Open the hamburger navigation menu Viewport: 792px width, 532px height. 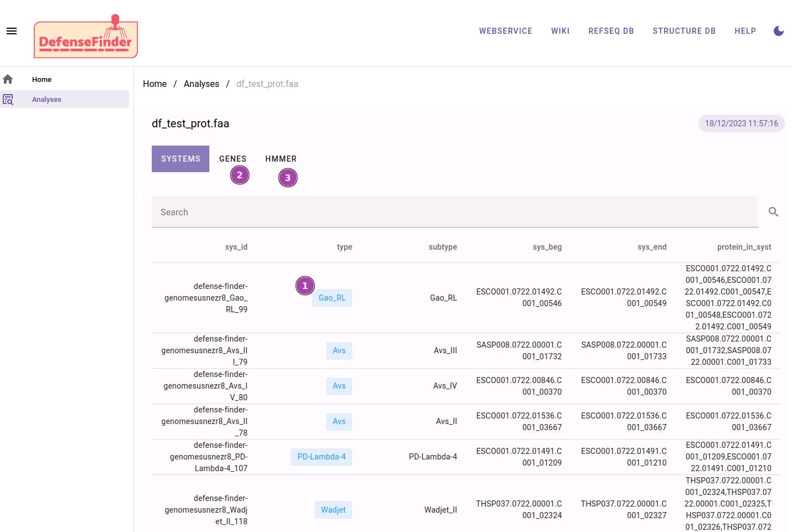[x=12, y=31]
